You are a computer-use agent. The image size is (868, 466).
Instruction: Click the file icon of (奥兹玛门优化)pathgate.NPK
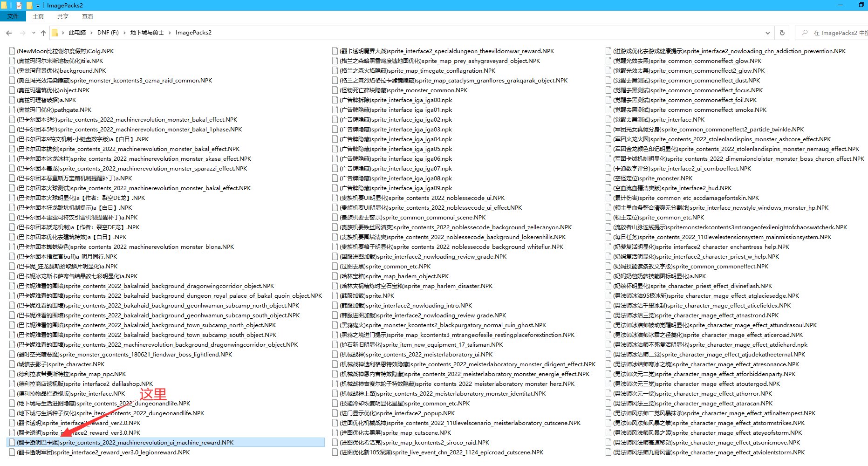(x=12, y=110)
